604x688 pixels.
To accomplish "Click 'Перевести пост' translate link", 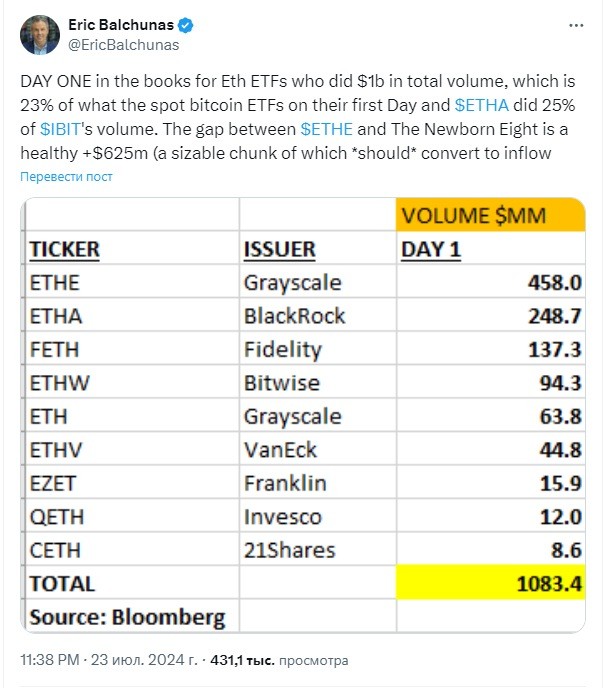I will coord(66,176).
